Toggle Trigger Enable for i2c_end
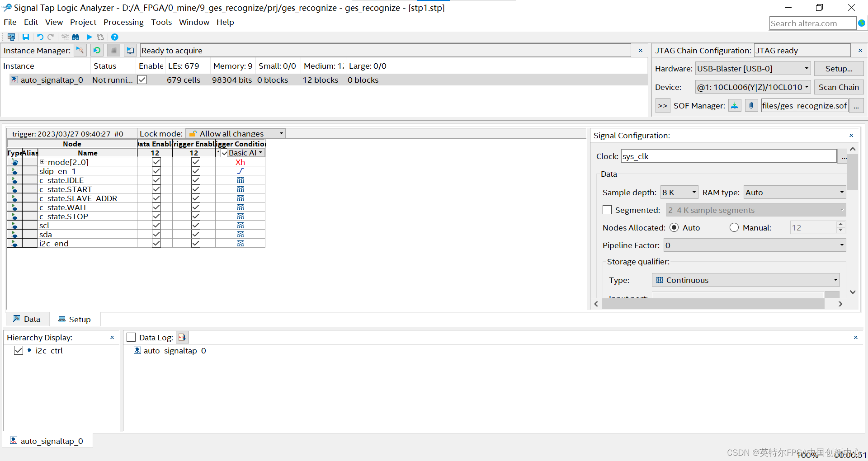 coord(196,243)
